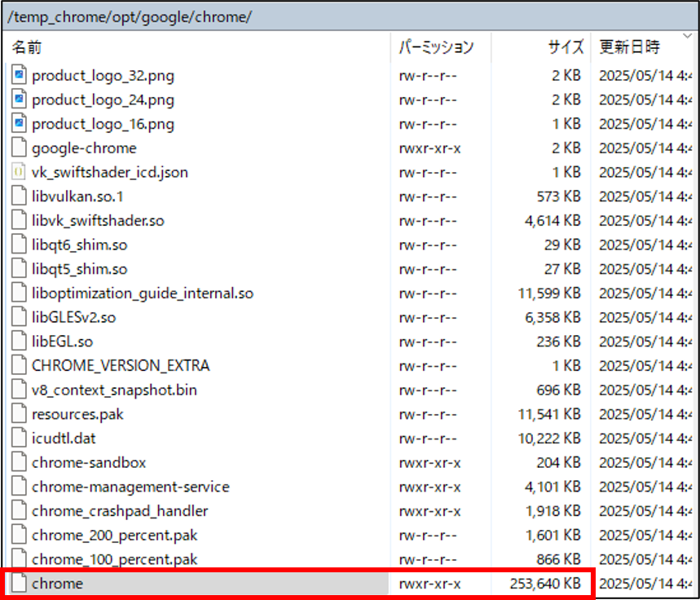Select the 29 KB size of libqt6_shim.so
The width and height of the screenshot is (700, 600).
[562, 245]
